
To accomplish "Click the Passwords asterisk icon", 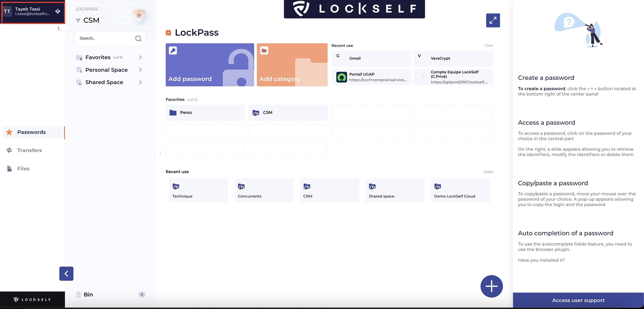I will pyautogui.click(x=9, y=132).
